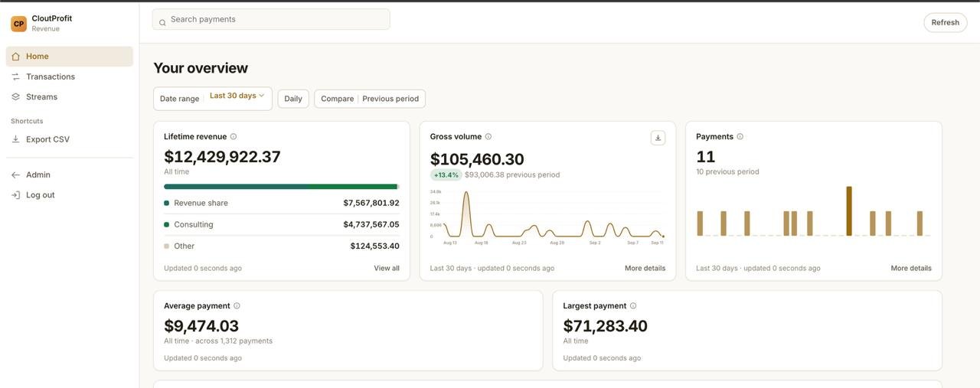Open More details in Payments card

point(911,269)
